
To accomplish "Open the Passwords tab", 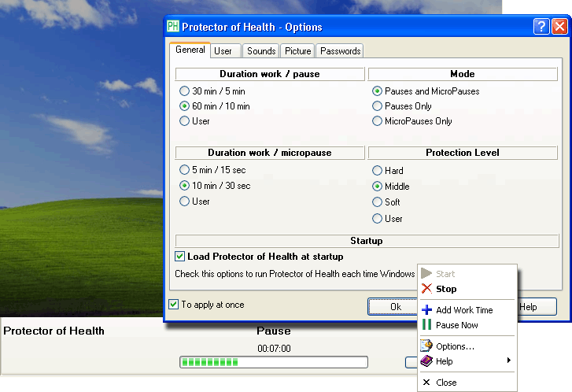I will pyautogui.click(x=340, y=51).
